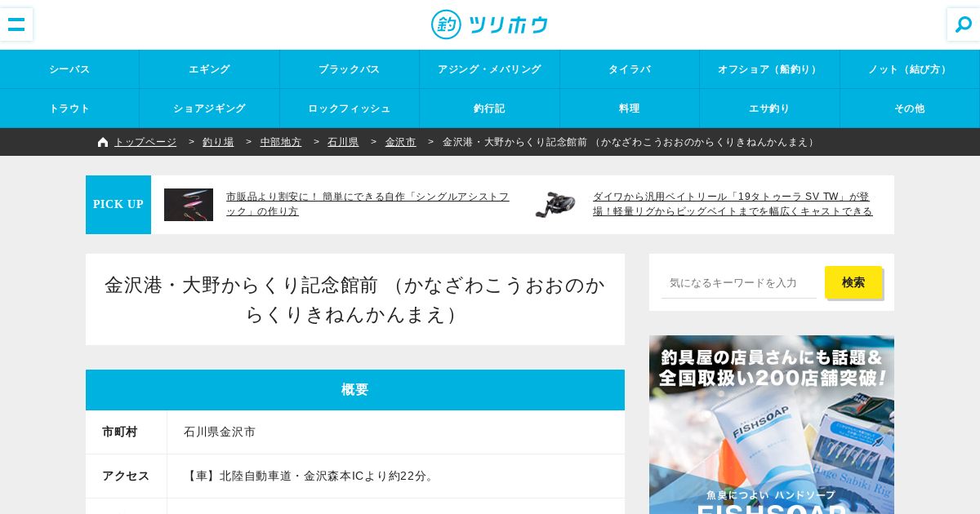980x514 pixels.
Task: Go to 中部地方 breadcrumb link
Action: 281,142
